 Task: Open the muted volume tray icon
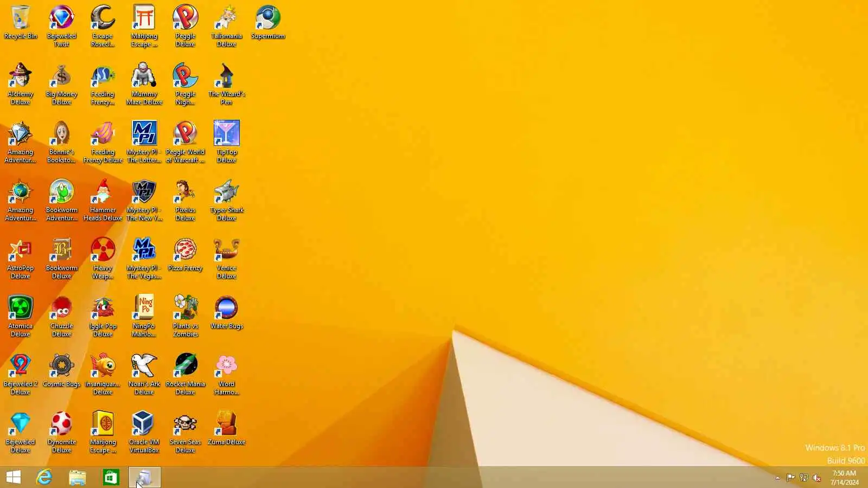pyautogui.click(x=816, y=478)
